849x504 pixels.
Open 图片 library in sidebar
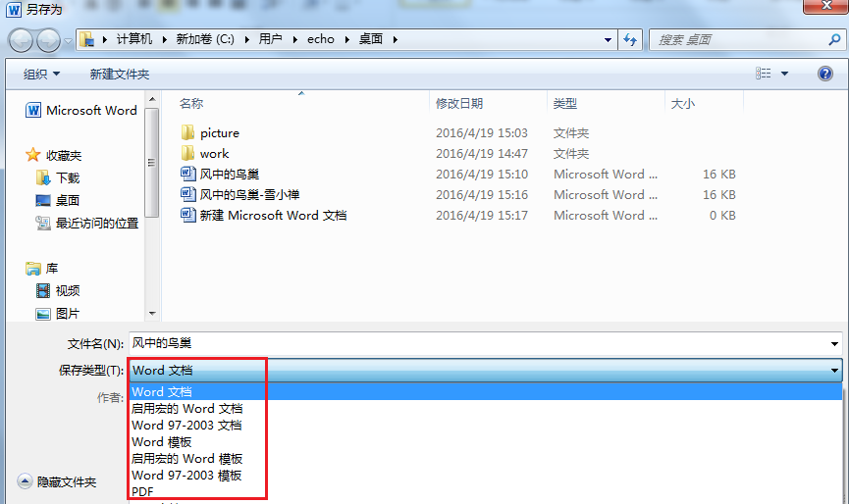click(57, 314)
